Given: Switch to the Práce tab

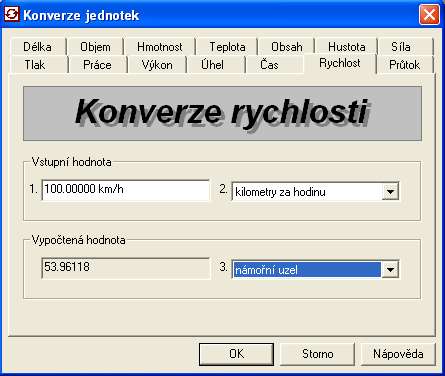Looking at the screenshot, I should point(97,65).
